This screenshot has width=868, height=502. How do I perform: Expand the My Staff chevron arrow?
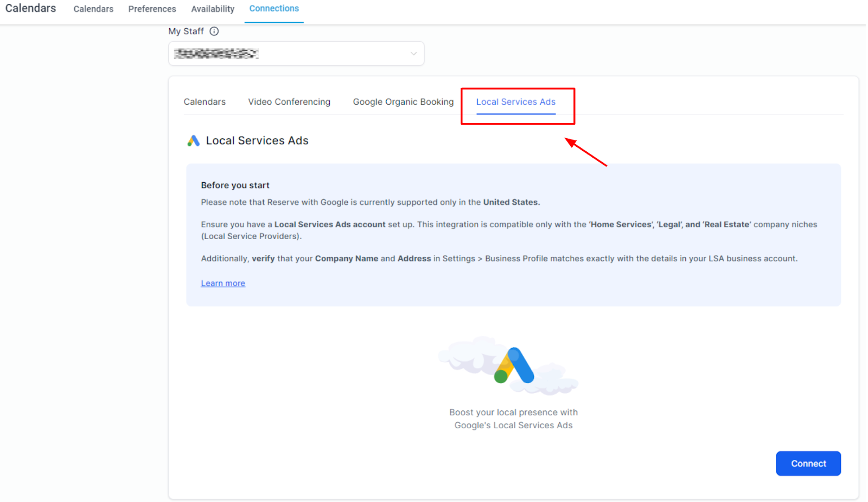click(413, 54)
